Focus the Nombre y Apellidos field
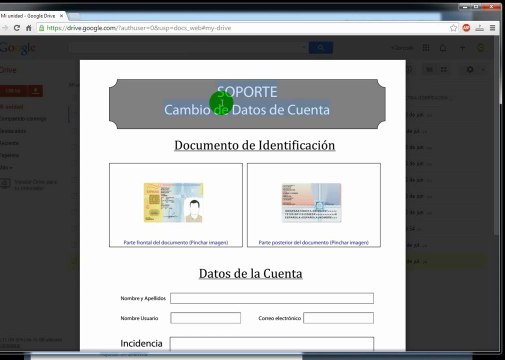This screenshot has height=360, width=505. pos(272,298)
